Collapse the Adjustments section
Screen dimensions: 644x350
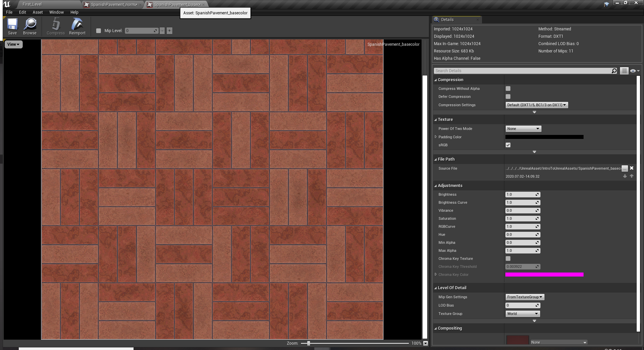(x=436, y=186)
